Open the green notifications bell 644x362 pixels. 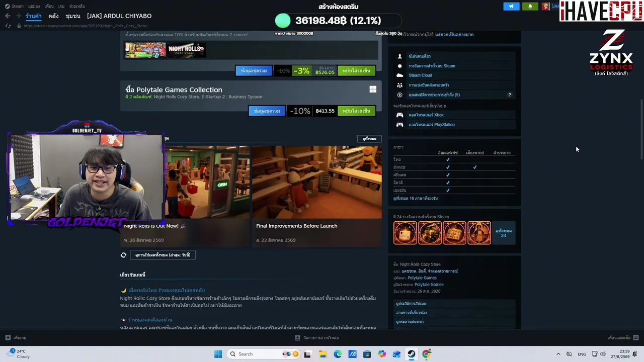[x=530, y=6]
